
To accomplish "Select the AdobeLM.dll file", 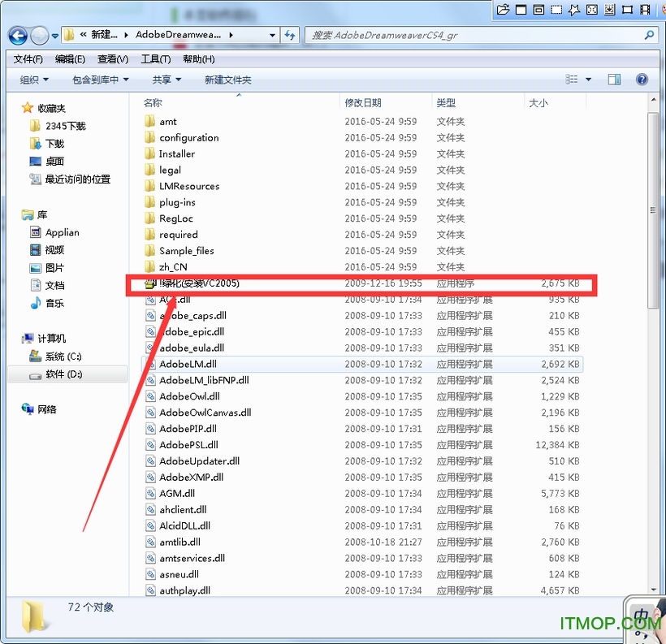I will point(361,364).
